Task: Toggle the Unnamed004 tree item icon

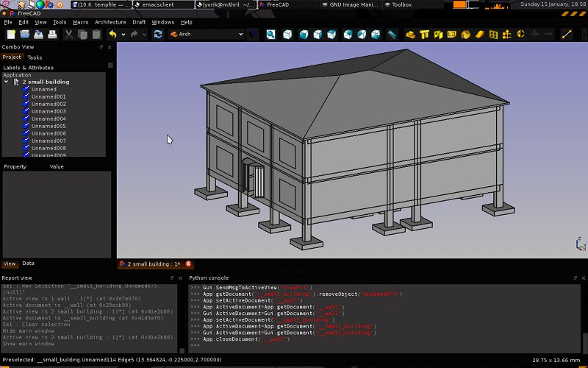Action: point(26,118)
